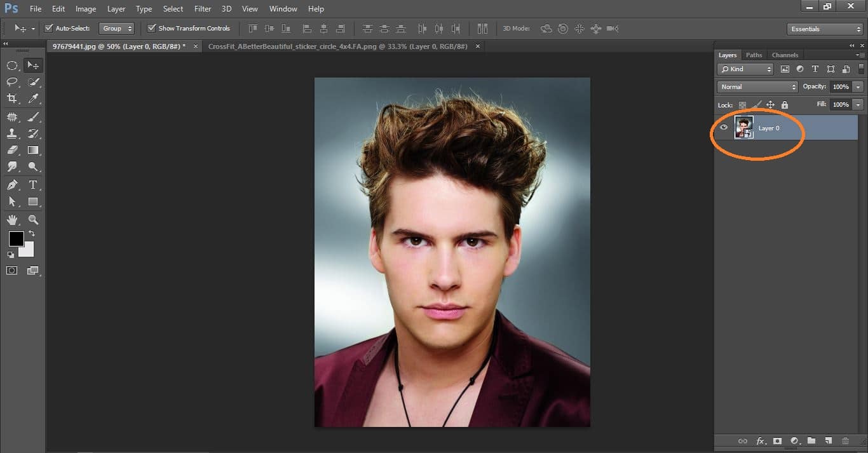Viewport: 868px width, 453px height.
Task: Click the foreground color swatch
Action: [16, 240]
